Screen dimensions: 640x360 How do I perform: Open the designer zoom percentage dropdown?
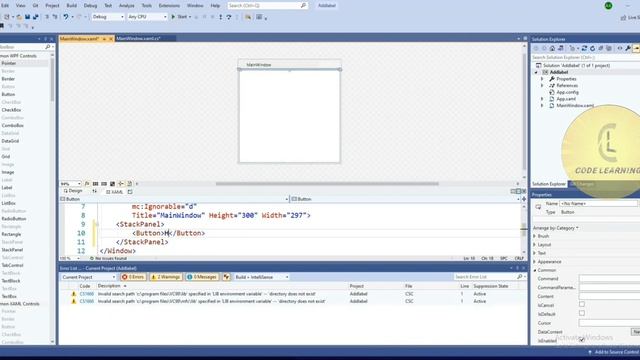click(x=71, y=184)
